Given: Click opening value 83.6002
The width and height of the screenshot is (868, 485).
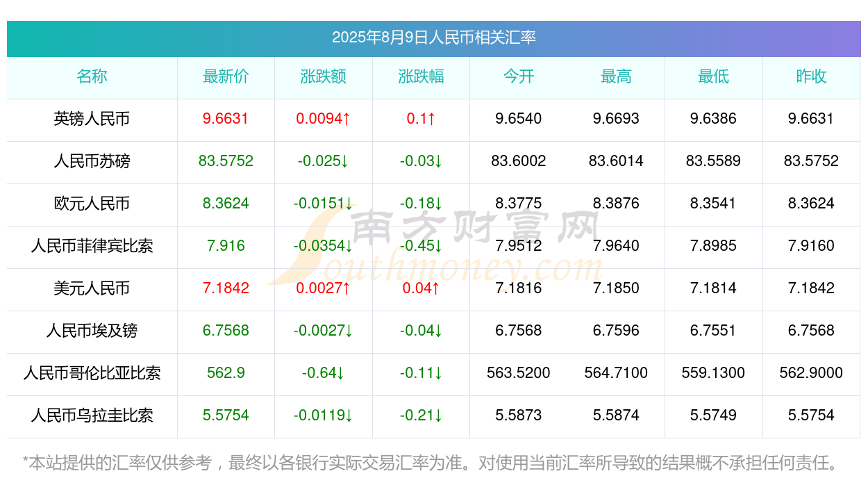Looking at the screenshot, I should click(519, 161).
